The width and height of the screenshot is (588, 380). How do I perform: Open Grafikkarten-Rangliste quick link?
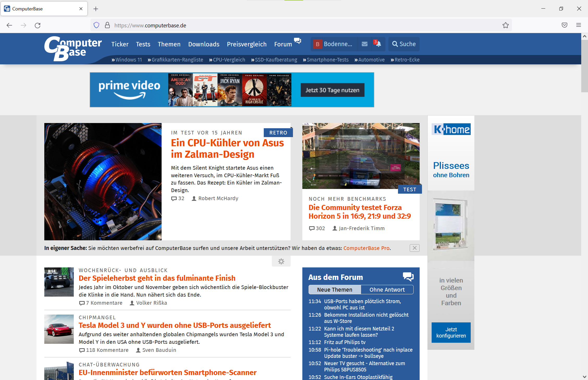(x=177, y=60)
